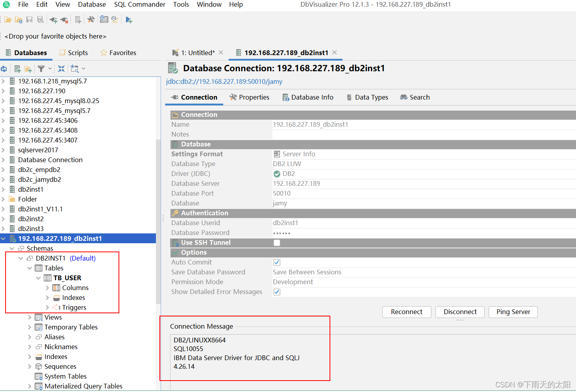Select the db2inst1_V11.1 connection
576x392 pixels.
[40, 209]
